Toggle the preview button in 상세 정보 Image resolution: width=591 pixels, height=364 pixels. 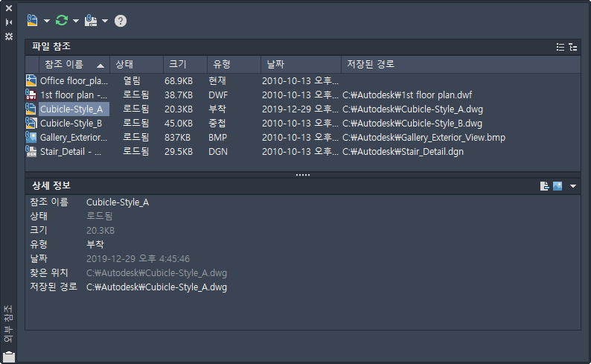pos(557,186)
